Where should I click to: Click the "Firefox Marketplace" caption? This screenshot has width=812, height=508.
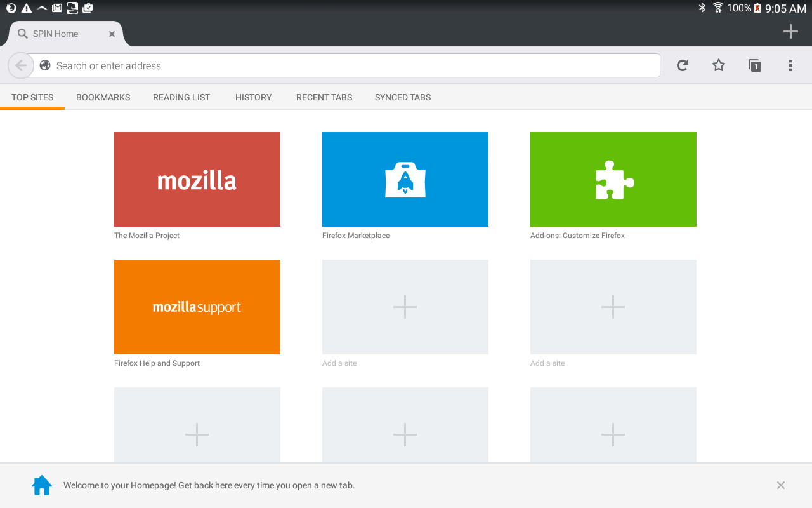[356, 236]
